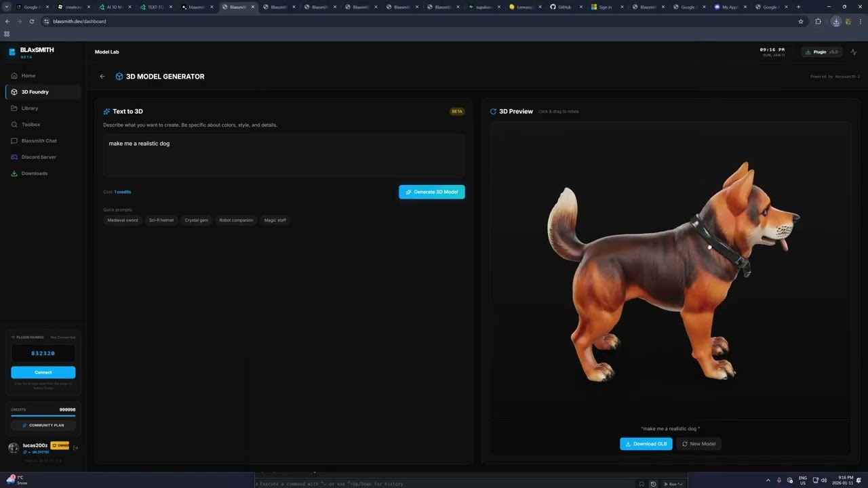Click the activity waveform icon in the header
This screenshot has width=868, height=488.
tap(854, 52)
